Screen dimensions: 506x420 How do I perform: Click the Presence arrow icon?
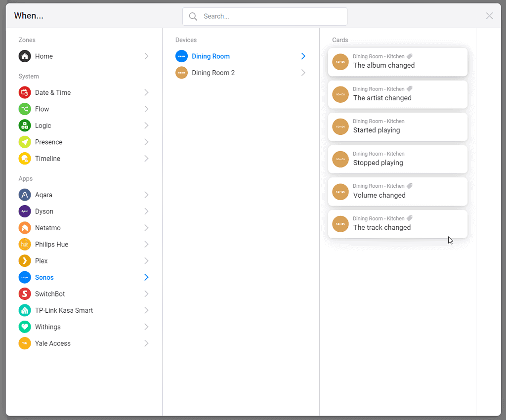click(25, 142)
